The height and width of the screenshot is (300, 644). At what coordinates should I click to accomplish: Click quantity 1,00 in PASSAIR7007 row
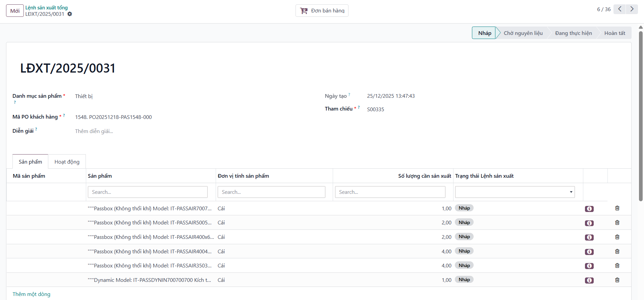tap(446, 208)
